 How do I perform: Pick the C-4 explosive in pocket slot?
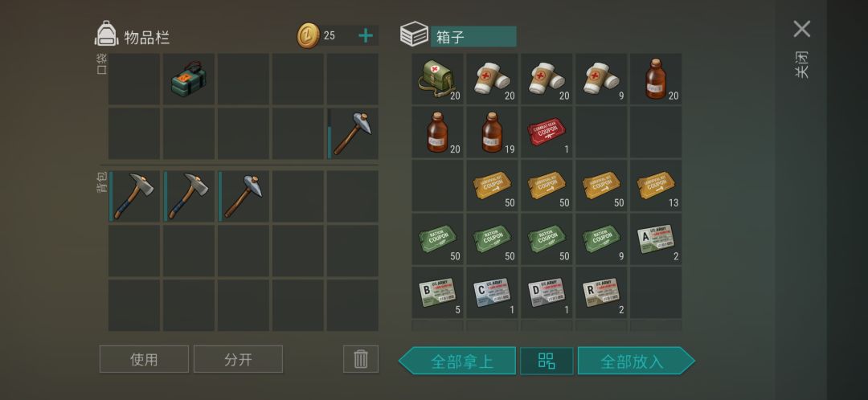pyautogui.click(x=188, y=79)
